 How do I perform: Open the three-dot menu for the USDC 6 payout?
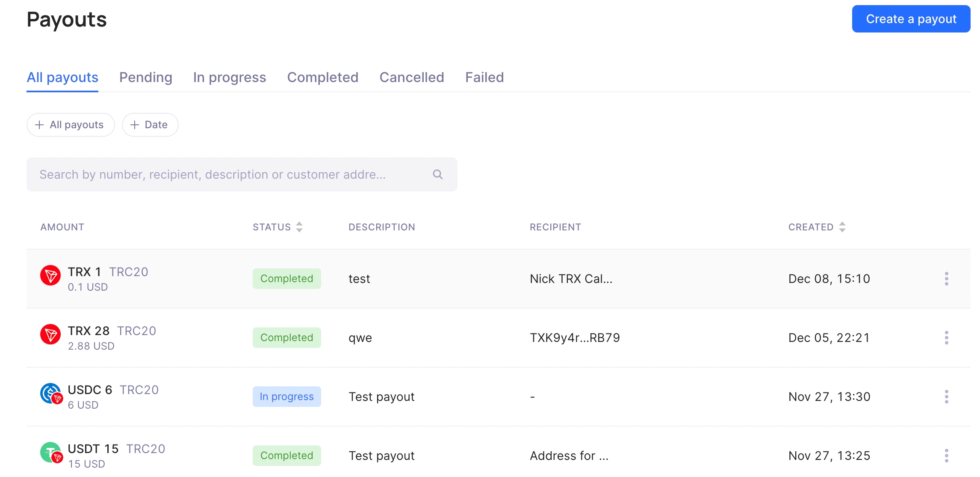tap(946, 397)
